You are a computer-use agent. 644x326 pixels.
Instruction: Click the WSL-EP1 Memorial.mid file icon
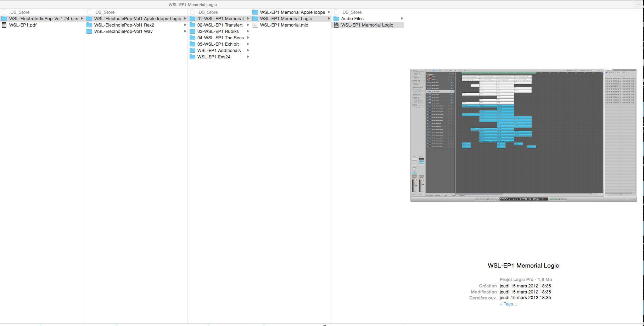255,25
